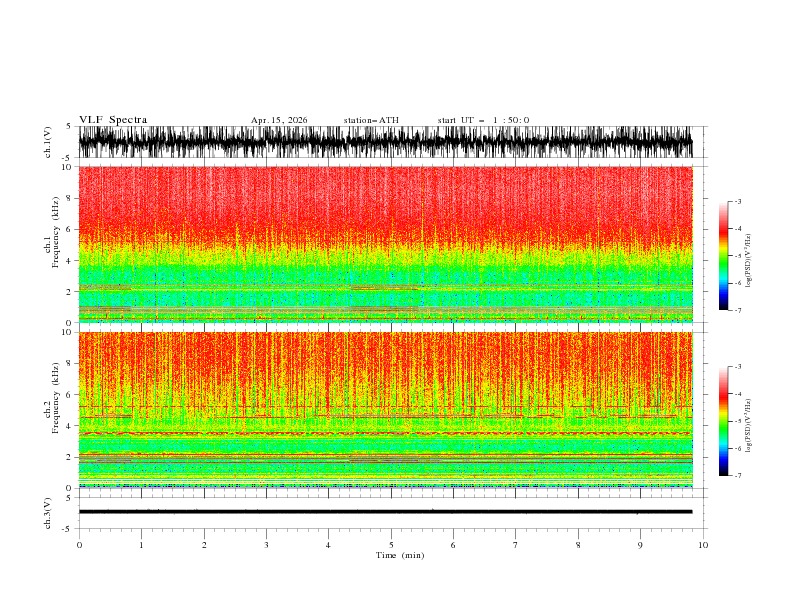The image size is (792, 612).
Task: Click the ch.1(V) waveform axis label
Action: pos(48,142)
